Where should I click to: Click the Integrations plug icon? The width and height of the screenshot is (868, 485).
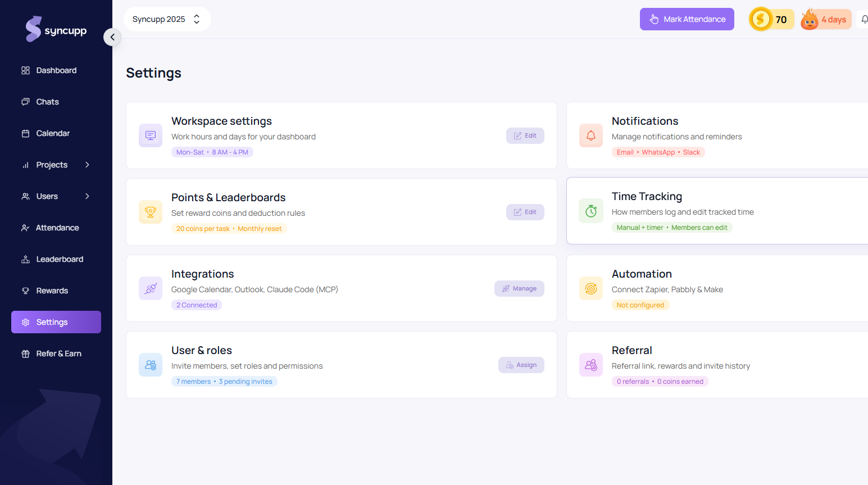[151, 288]
